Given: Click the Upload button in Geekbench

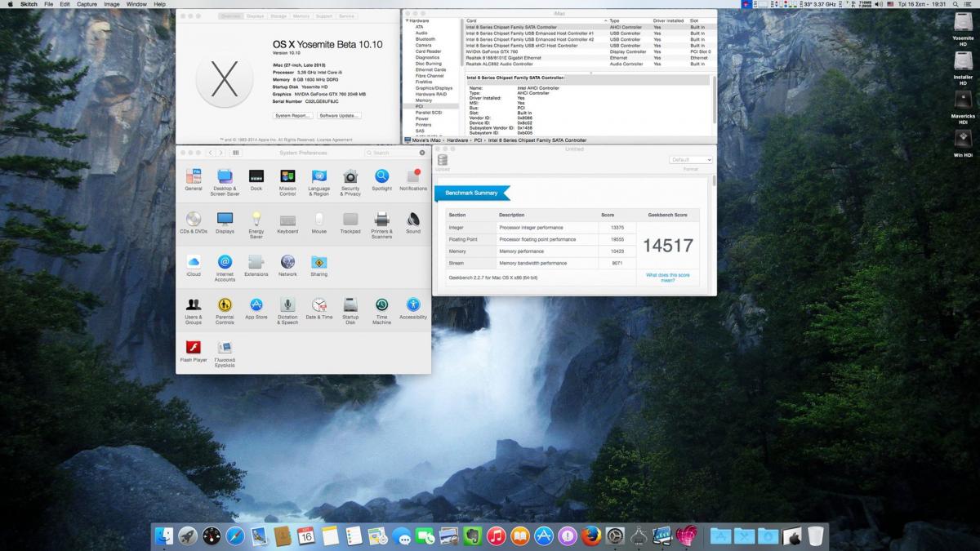Looking at the screenshot, I should coord(443,162).
